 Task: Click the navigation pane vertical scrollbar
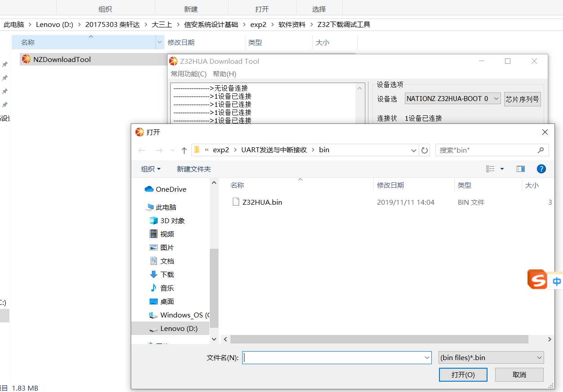click(x=214, y=287)
